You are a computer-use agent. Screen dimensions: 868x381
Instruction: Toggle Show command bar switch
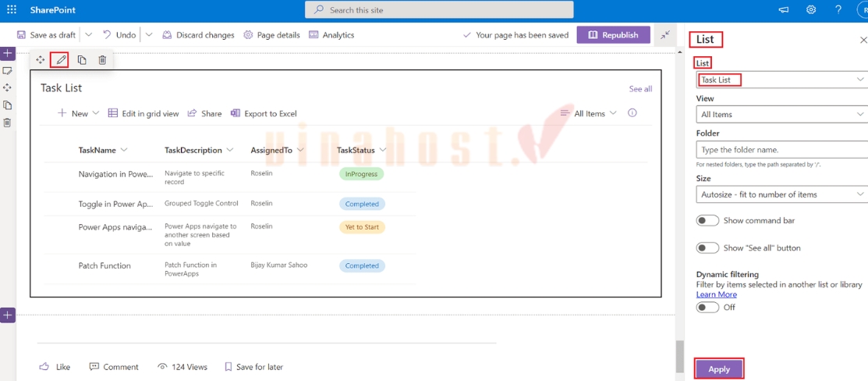pos(707,220)
